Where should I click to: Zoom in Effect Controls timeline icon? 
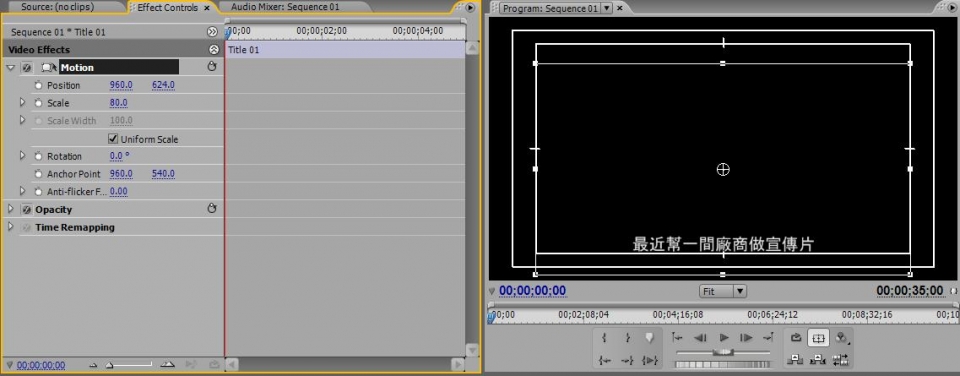point(168,364)
